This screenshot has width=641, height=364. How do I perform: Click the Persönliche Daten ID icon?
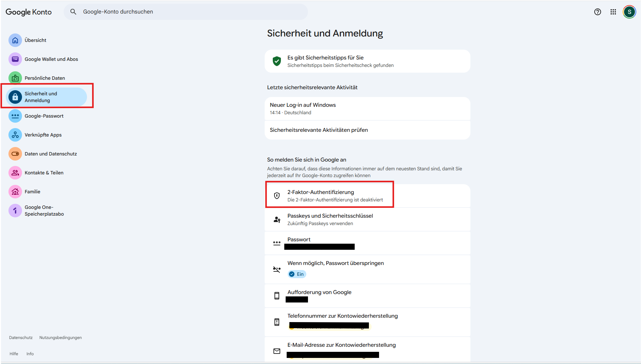[x=15, y=78]
